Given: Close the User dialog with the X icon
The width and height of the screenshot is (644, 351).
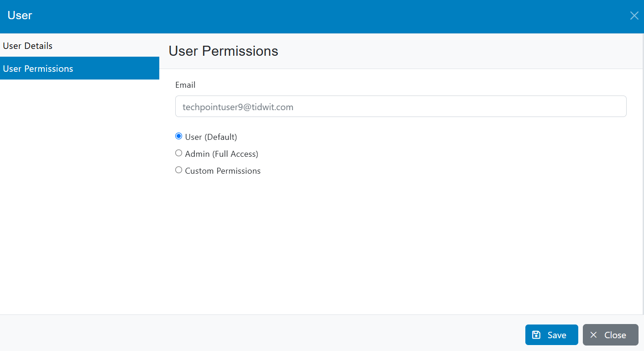Looking at the screenshot, I should [634, 16].
